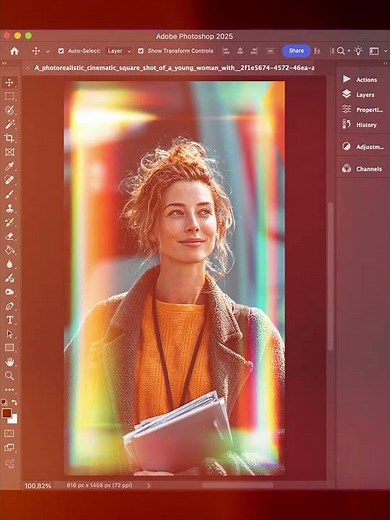Select the Eraser tool

click(9, 236)
